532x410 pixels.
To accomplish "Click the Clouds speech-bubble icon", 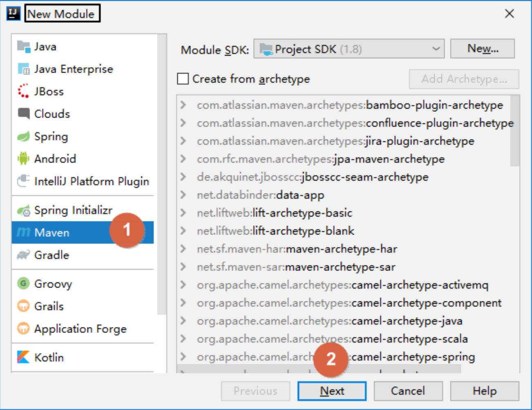I will [24, 114].
